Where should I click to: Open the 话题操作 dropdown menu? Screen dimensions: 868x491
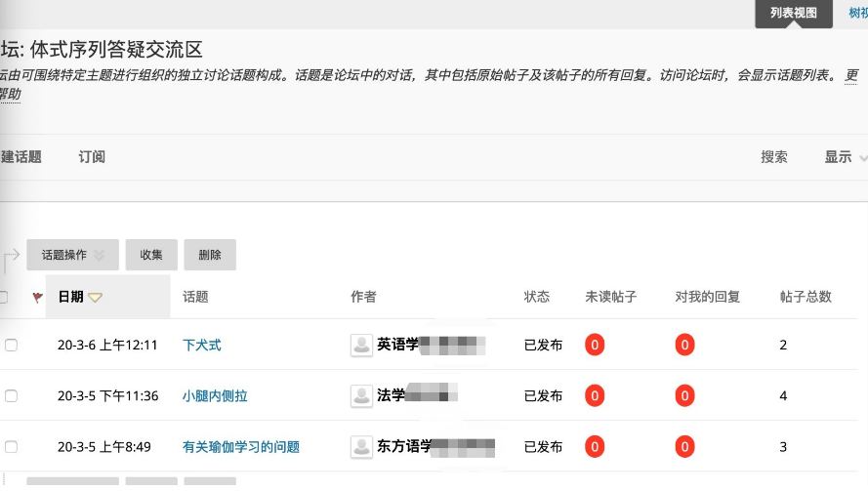(x=72, y=255)
